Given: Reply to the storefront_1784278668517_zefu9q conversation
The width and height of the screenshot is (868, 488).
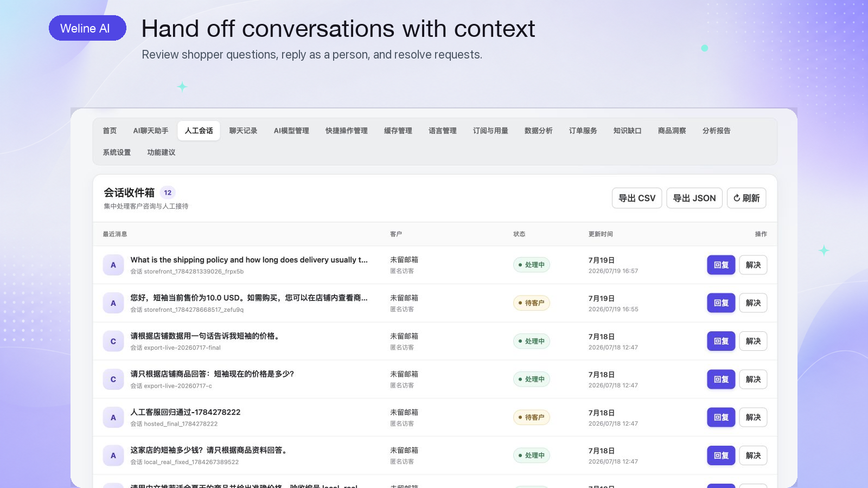Looking at the screenshot, I should [721, 303].
